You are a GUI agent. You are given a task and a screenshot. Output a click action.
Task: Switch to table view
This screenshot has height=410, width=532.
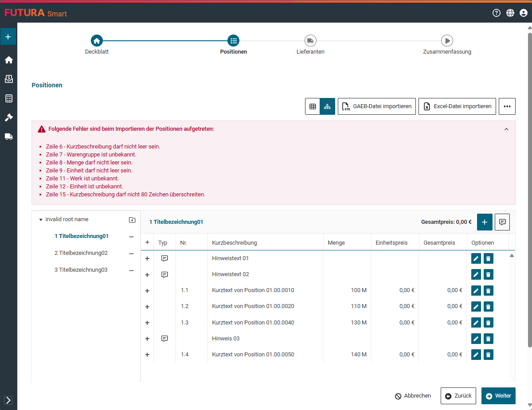coord(313,106)
